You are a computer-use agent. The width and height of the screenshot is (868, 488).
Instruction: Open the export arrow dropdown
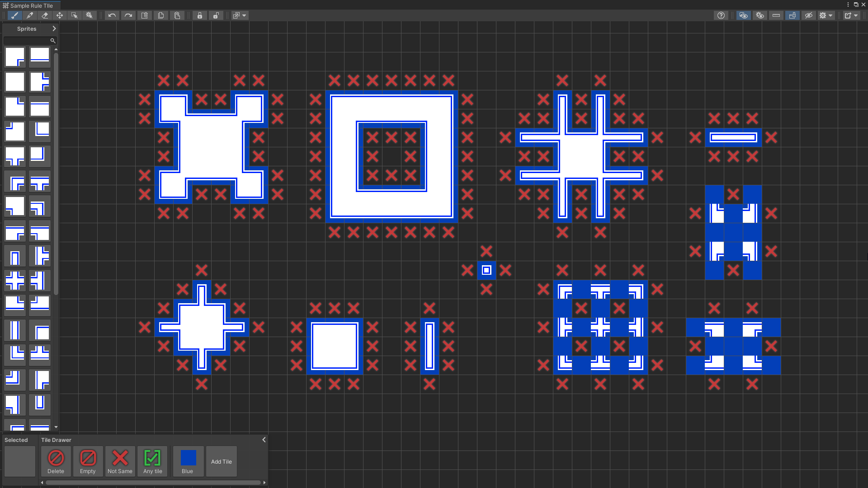click(851, 15)
